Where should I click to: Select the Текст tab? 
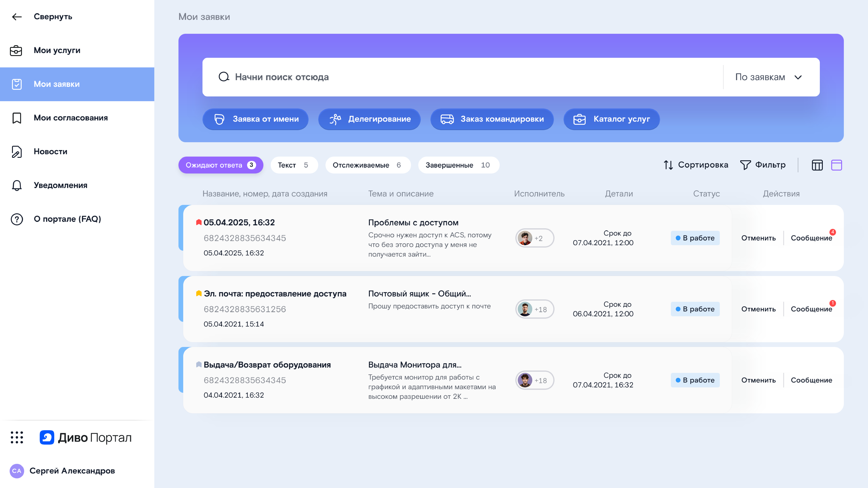click(294, 165)
